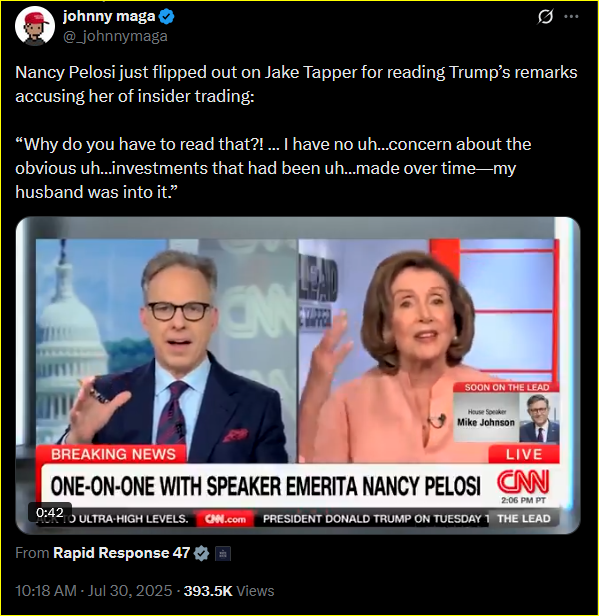This screenshot has height=616, width=599.
Task: Click the red LIVE badge in the video
Action: tap(524, 454)
